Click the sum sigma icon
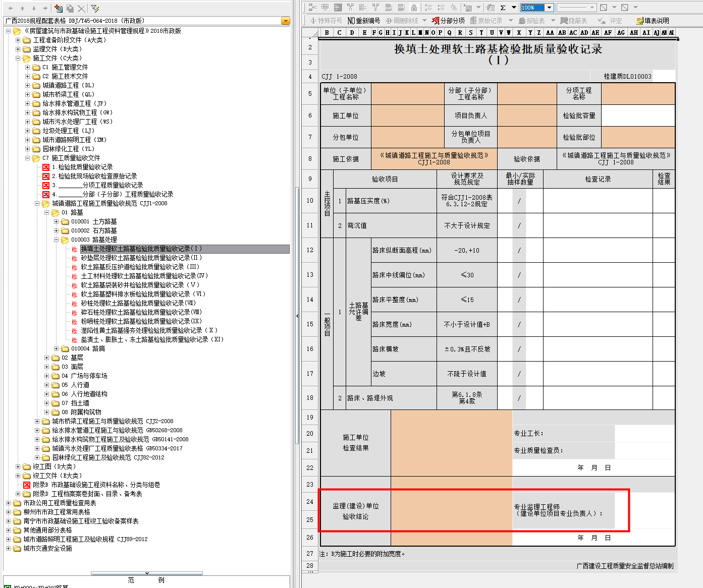This screenshot has width=703, height=588. pos(503,8)
